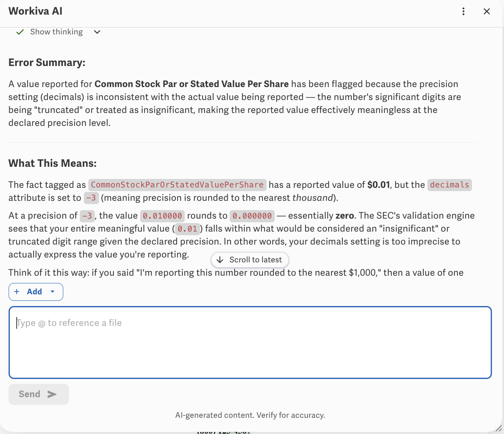Click the AI-generated content disclaimer text
Image resolution: width=504 pixels, height=434 pixels.
tap(250, 415)
